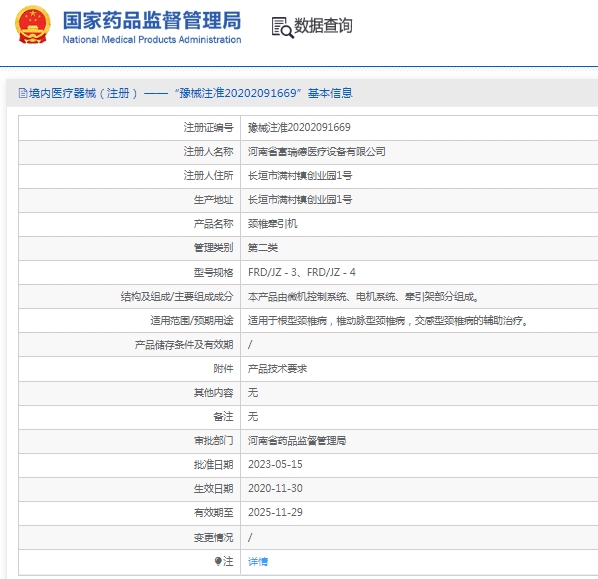Click the 生效日期 label

click(213, 489)
